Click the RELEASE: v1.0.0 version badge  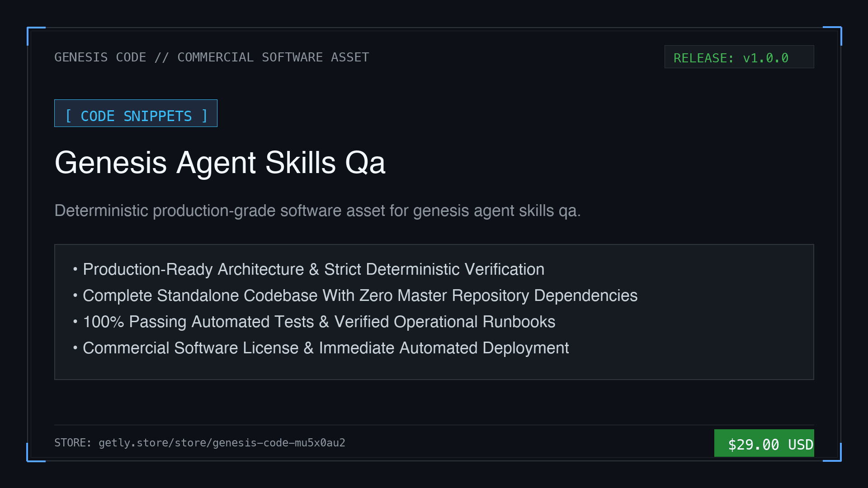click(x=739, y=57)
